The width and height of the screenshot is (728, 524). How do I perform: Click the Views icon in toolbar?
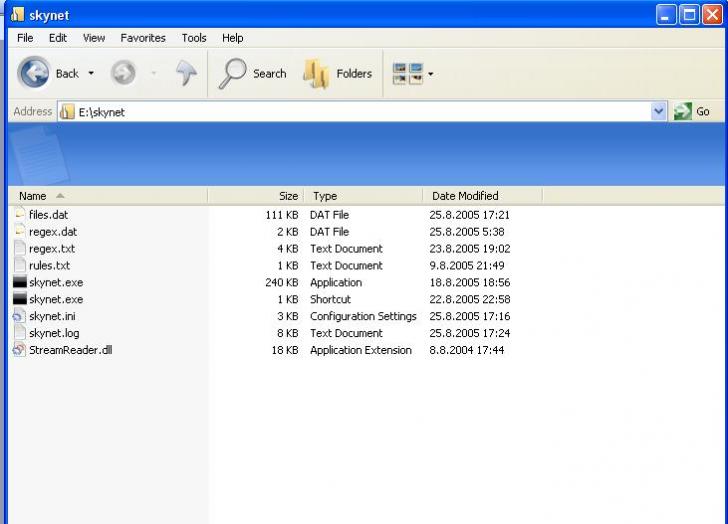408,73
